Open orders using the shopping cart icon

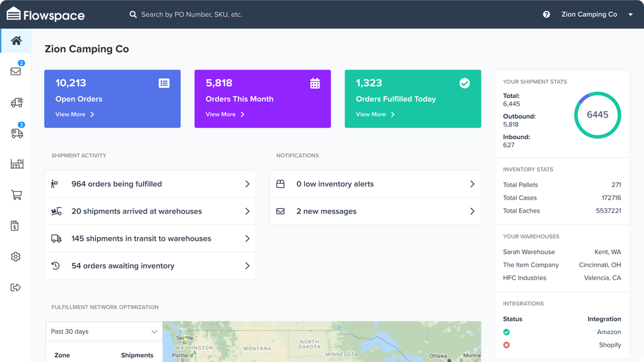(16, 195)
